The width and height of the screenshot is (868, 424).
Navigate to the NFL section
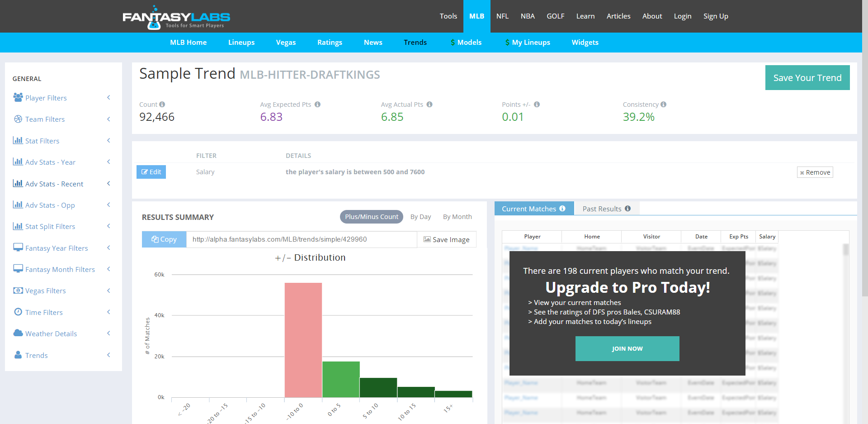(502, 16)
